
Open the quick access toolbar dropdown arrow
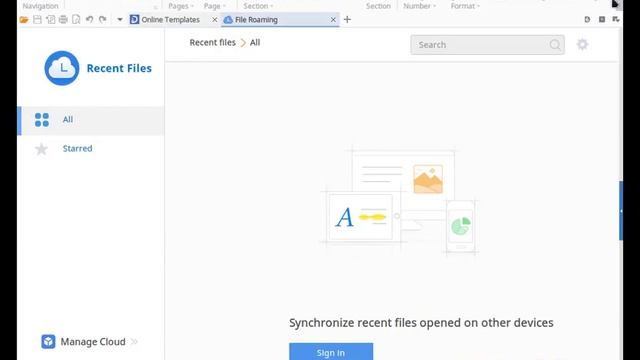pyautogui.click(x=120, y=20)
